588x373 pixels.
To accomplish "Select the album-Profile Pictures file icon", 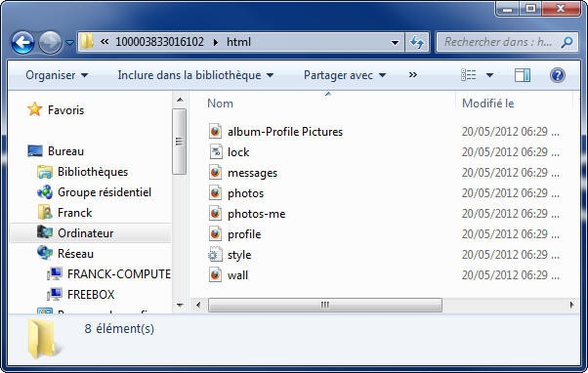I will (215, 132).
